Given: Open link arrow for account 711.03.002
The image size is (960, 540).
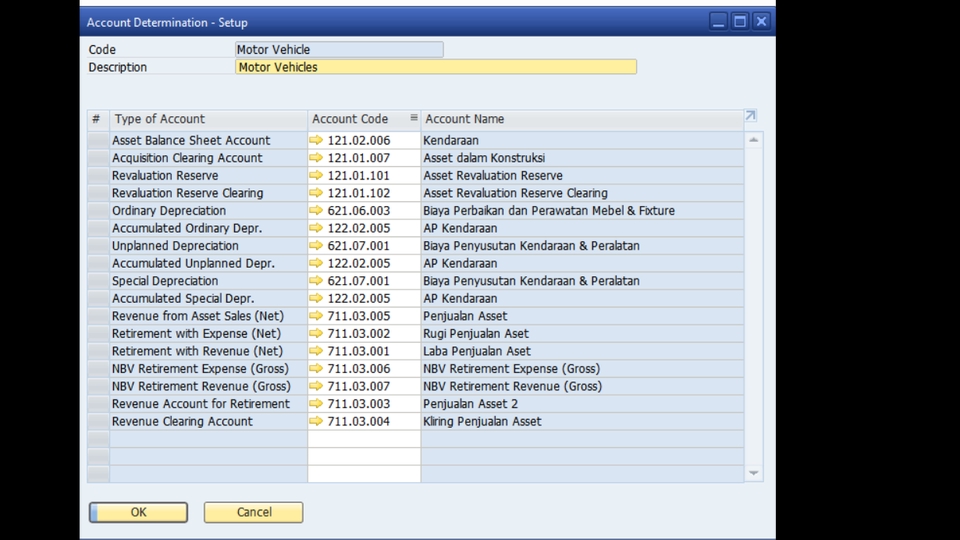Looking at the screenshot, I should point(315,334).
